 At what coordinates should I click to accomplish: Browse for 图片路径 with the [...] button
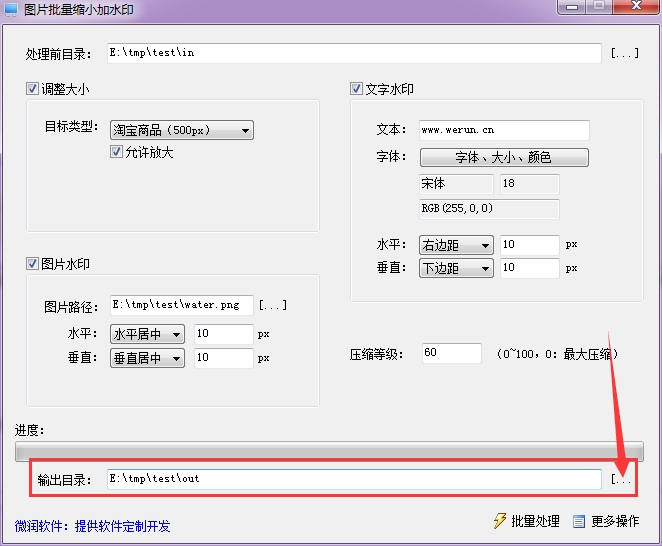click(x=273, y=305)
